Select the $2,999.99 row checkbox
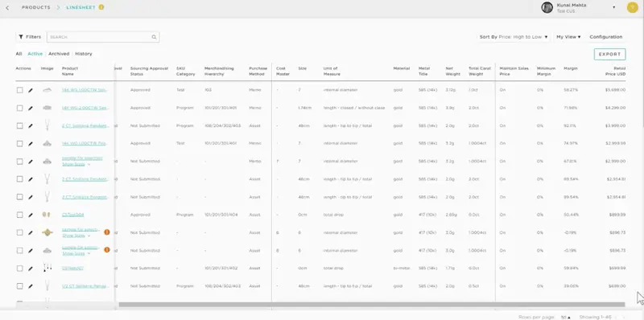The width and height of the screenshot is (644, 320). [19, 144]
